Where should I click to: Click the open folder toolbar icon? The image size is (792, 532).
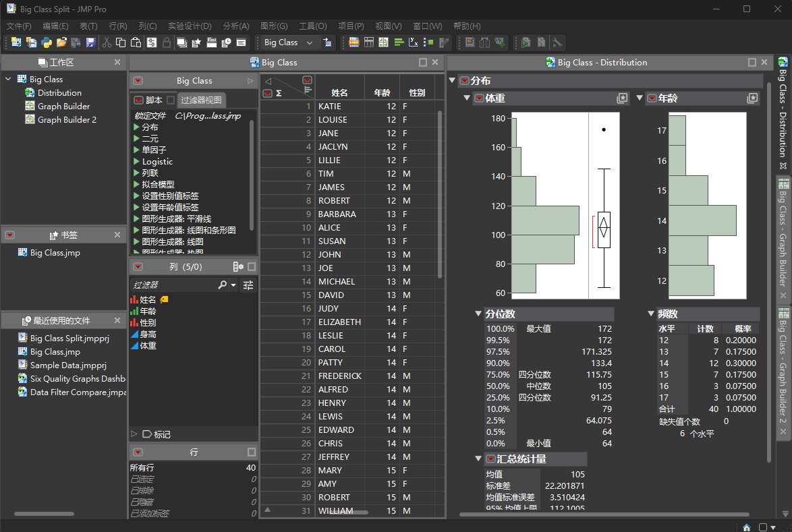(61, 43)
